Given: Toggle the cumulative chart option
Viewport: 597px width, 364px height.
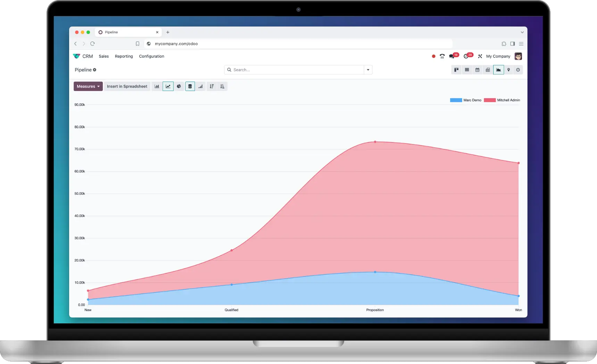Looking at the screenshot, I should 200,86.
